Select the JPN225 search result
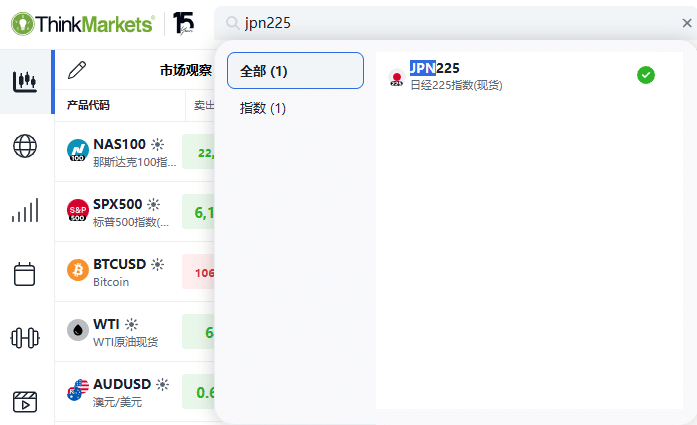 point(529,76)
